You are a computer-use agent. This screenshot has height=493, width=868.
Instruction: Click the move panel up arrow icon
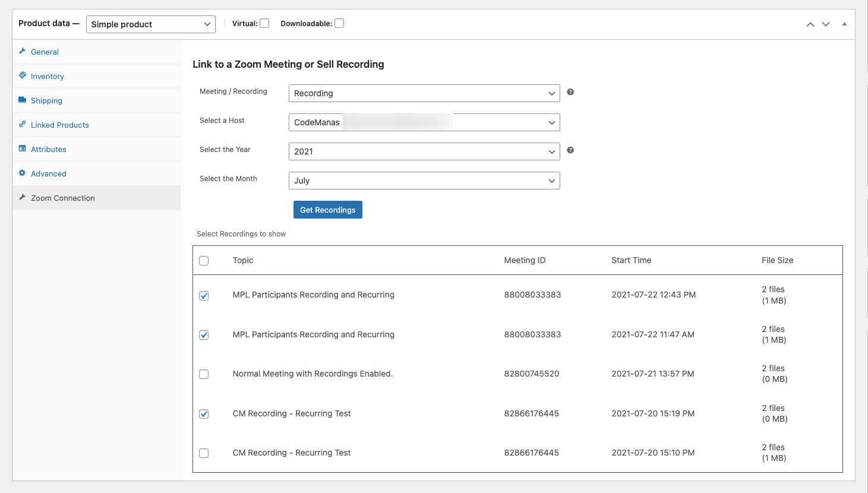810,24
